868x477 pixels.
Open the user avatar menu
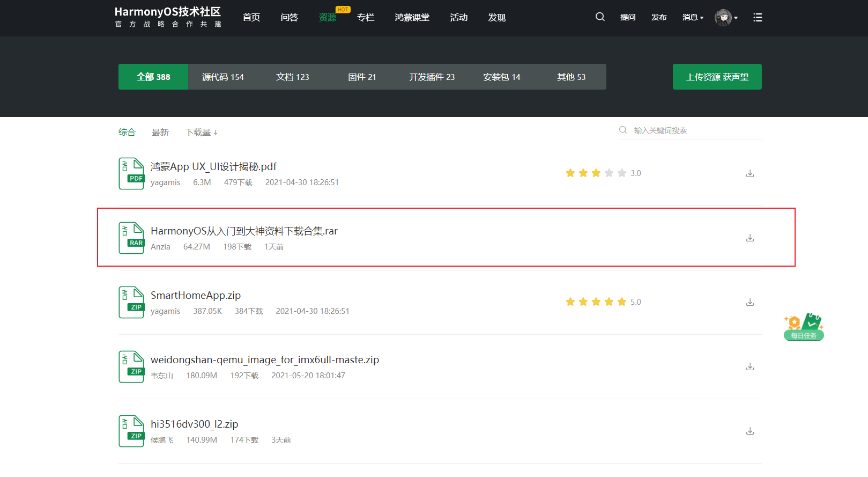[x=726, y=18]
